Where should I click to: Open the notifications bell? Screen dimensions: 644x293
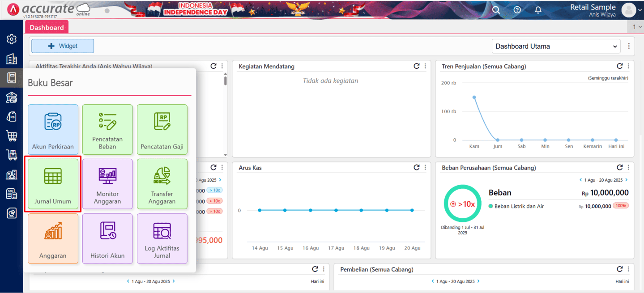(x=538, y=10)
